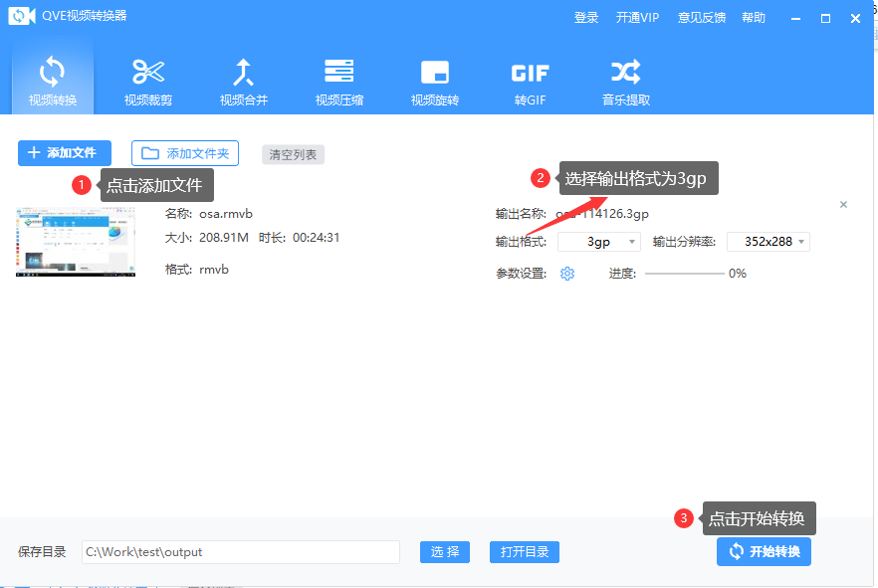Select the file name text osa.rmvb
The width and height of the screenshot is (878, 588).
click(x=226, y=214)
